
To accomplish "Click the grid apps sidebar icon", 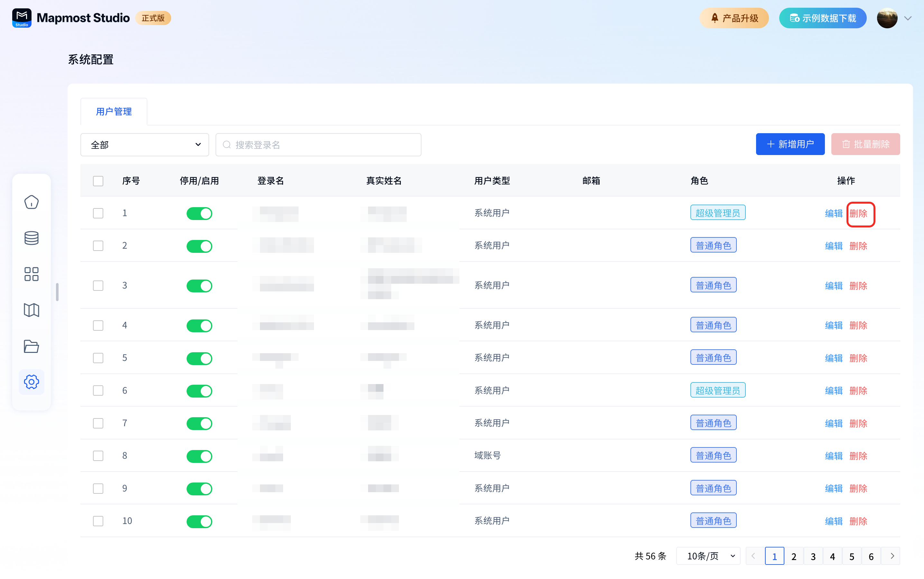I will [32, 274].
